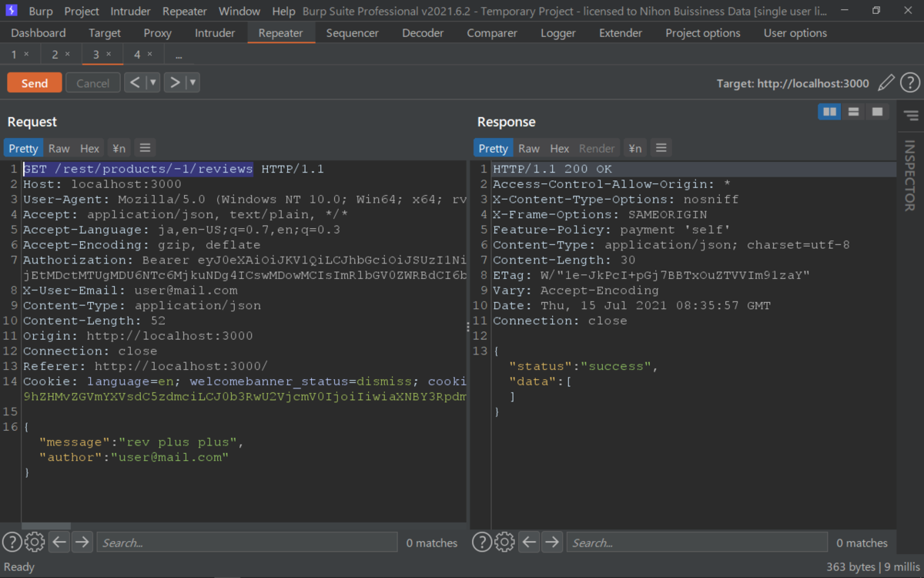Select Pretty view in Request pane
924x578 pixels.
23,148
